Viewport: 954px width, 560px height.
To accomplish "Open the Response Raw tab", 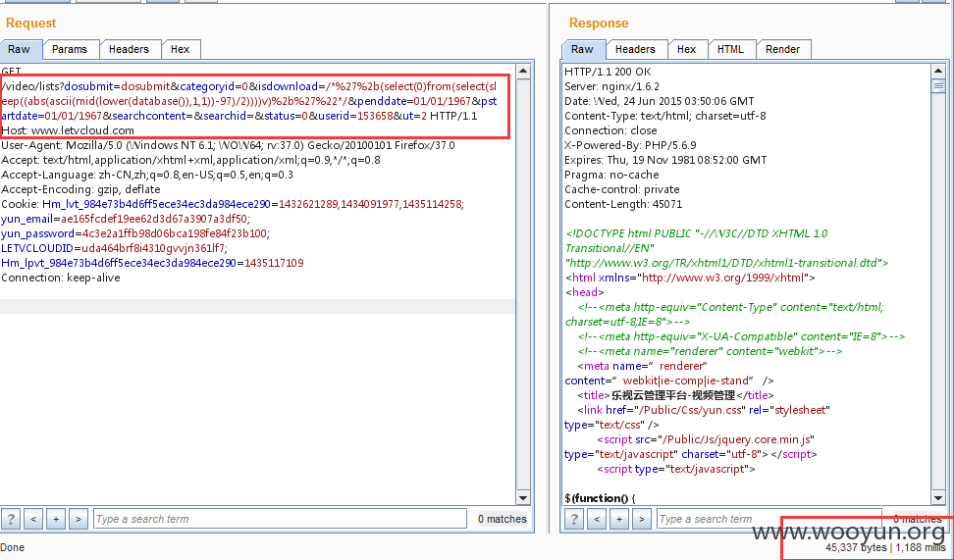I will tap(583, 49).
